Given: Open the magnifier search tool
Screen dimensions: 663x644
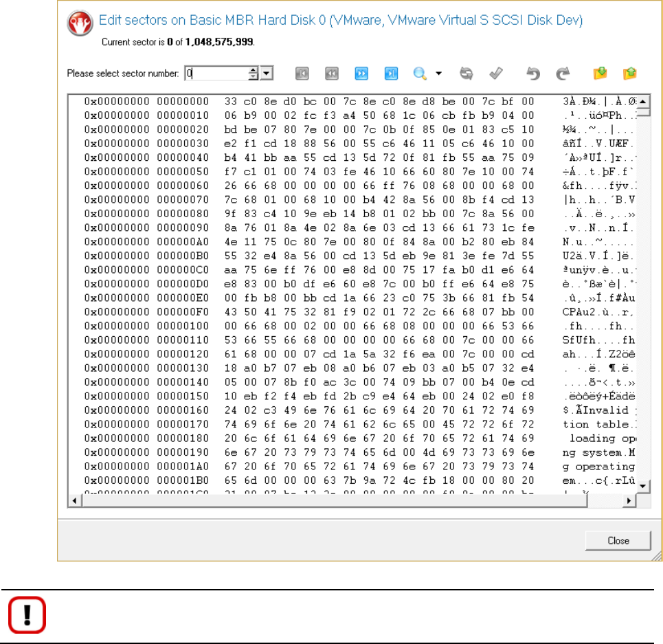Looking at the screenshot, I should 420,74.
